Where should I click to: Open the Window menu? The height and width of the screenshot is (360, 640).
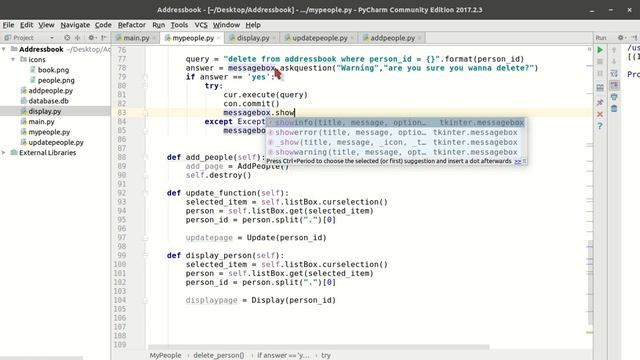pos(226,25)
